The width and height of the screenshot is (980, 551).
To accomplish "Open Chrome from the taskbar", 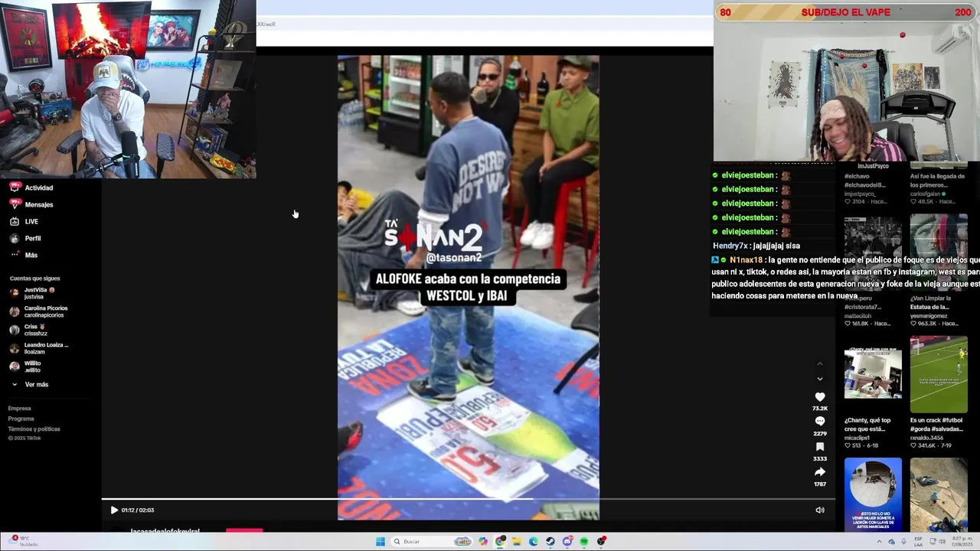I will tap(500, 541).
